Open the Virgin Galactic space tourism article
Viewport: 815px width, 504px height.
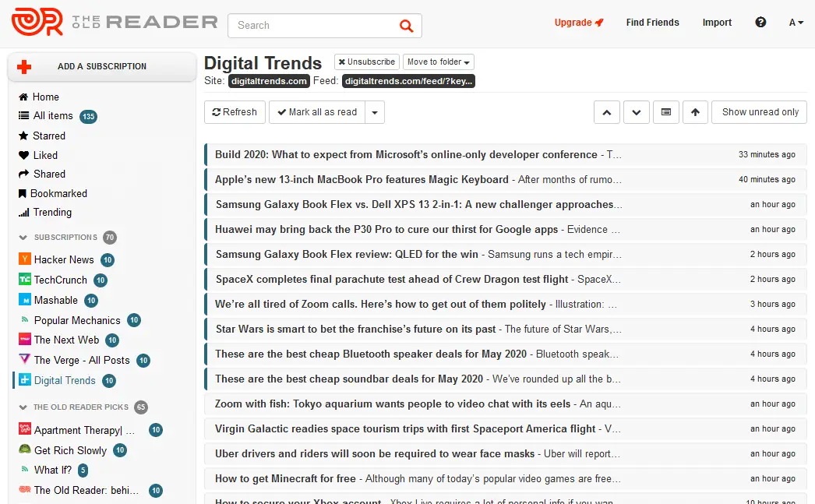pyautogui.click(x=505, y=429)
